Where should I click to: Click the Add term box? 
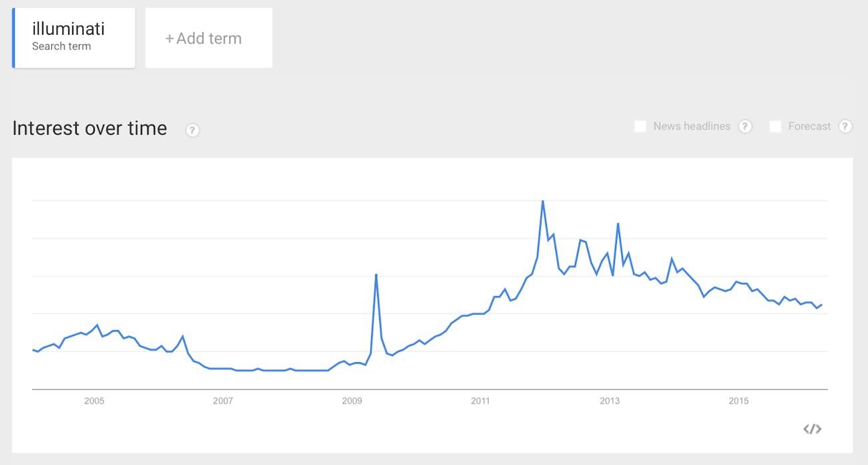pyautogui.click(x=208, y=38)
